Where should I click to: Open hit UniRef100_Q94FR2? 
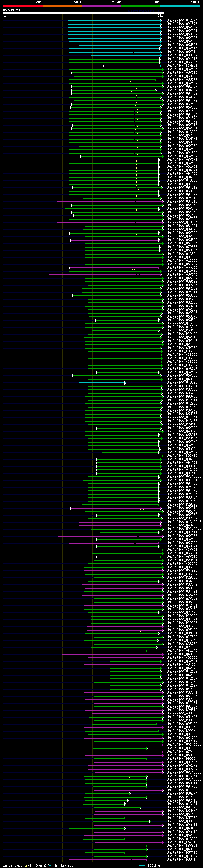point(182,101)
